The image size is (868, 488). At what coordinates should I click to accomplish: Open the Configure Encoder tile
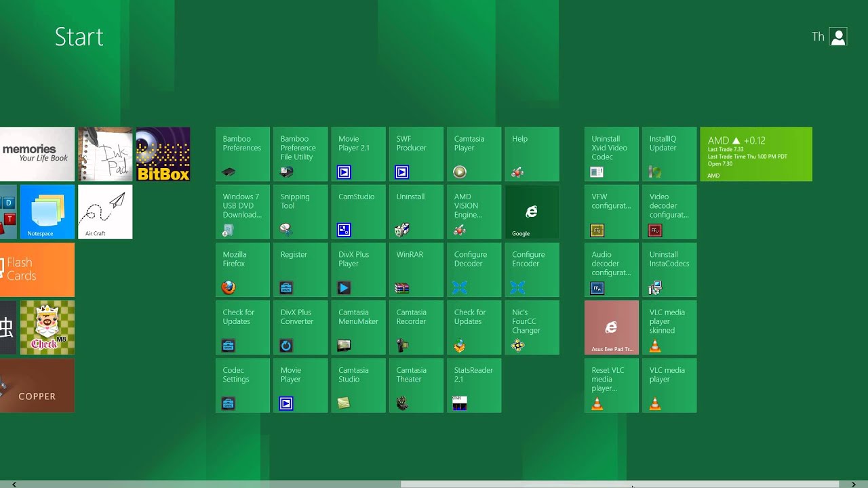point(532,270)
